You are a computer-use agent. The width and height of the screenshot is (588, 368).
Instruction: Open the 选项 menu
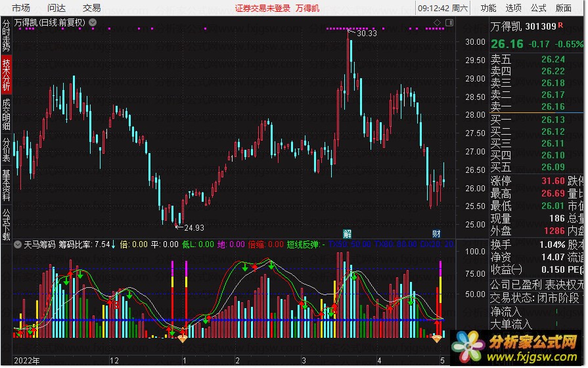coord(513,8)
